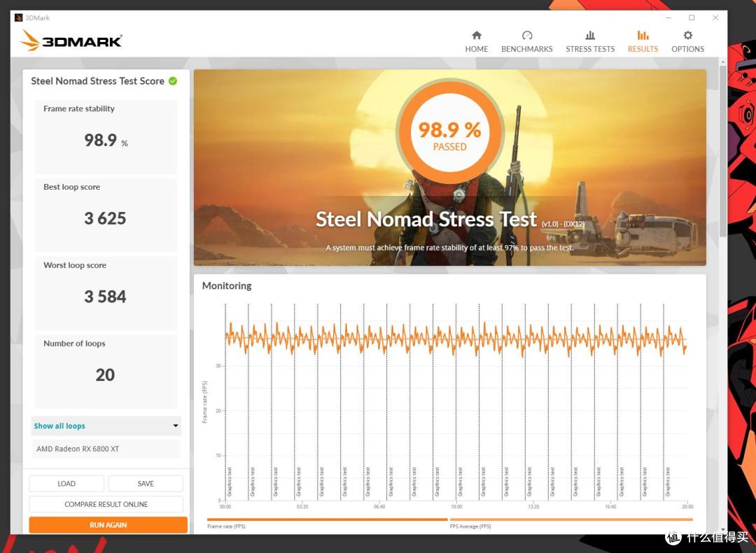The image size is (756, 553).
Task: Click the 10:00 time marker on graph axis
Action: coord(456,507)
